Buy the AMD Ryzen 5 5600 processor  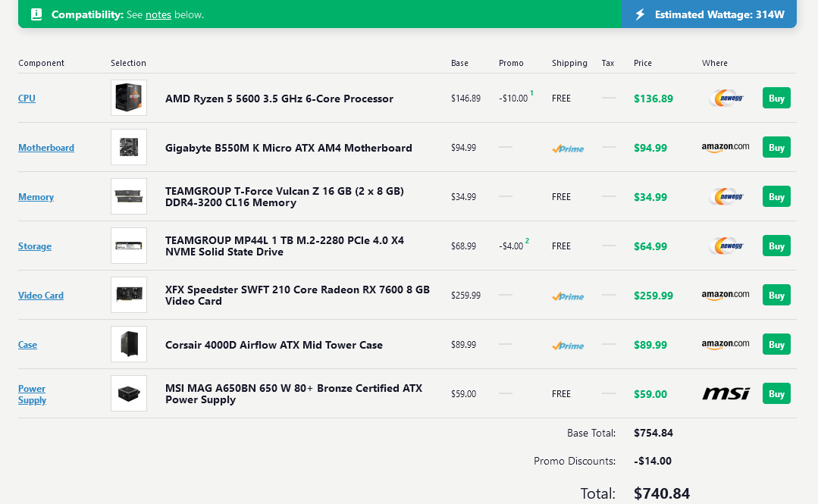pos(776,98)
